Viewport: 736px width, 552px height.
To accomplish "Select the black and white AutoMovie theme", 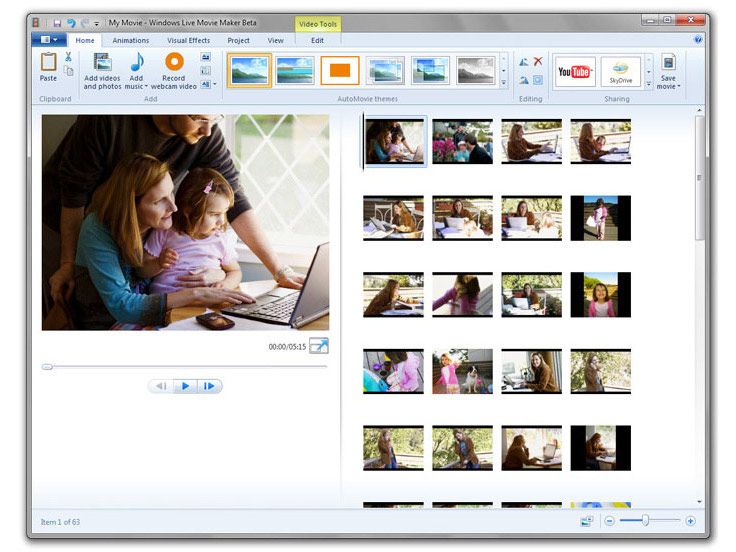I will (x=475, y=70).
